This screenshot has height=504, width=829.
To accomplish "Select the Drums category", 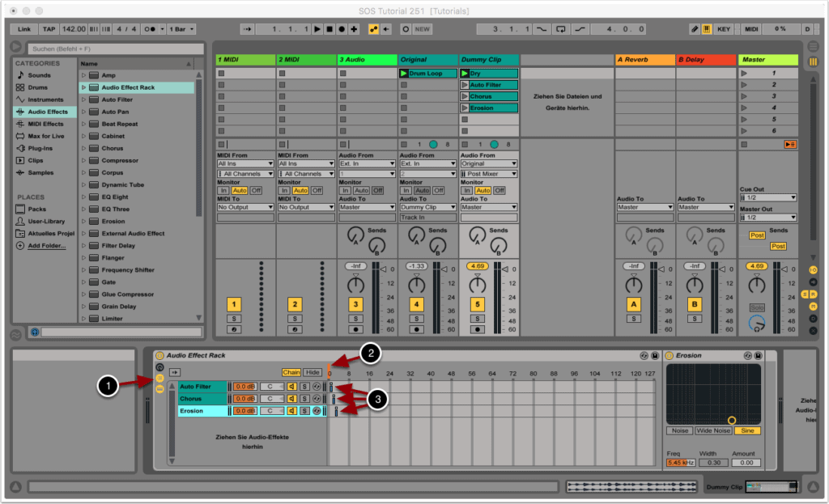I will 38,87.
